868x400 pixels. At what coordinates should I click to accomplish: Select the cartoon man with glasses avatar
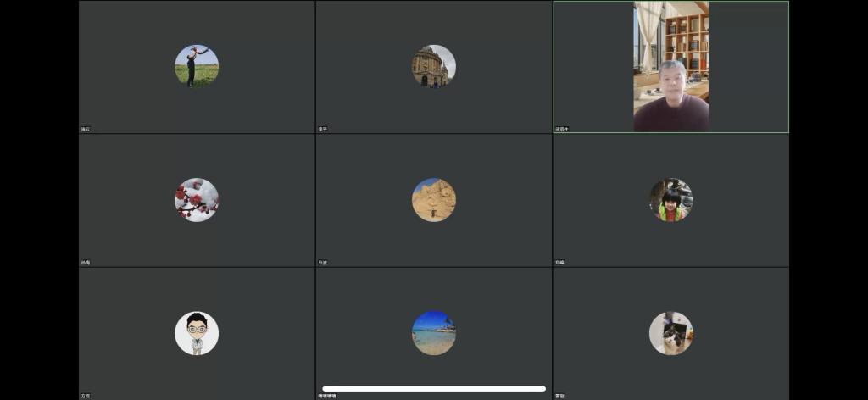point(197,333)
